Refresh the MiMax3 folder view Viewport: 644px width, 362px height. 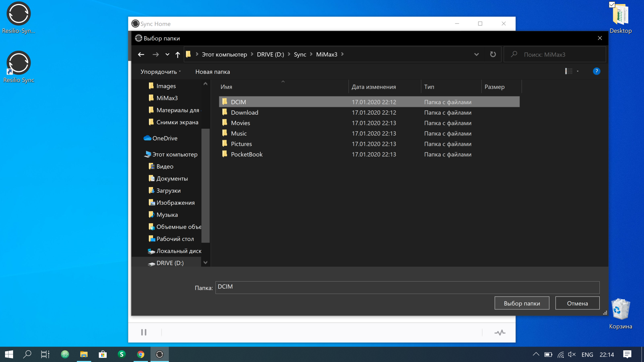click(x=493, y=54)
